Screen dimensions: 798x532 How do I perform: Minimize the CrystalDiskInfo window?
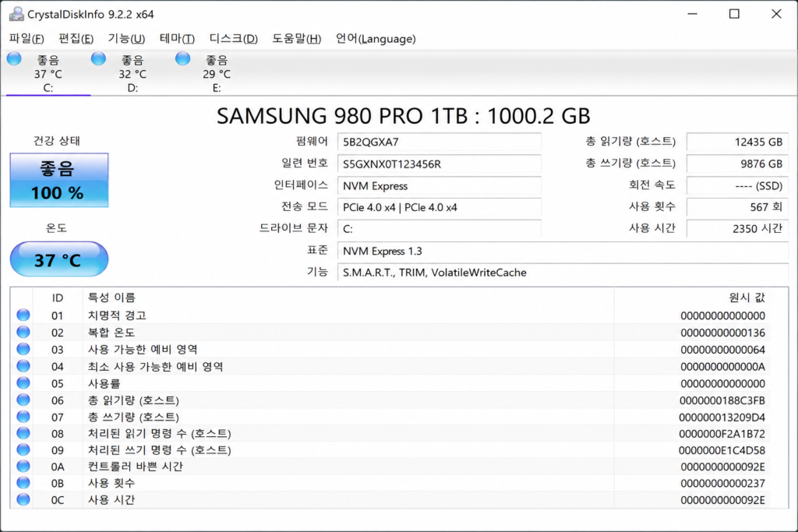click(693, 14)
